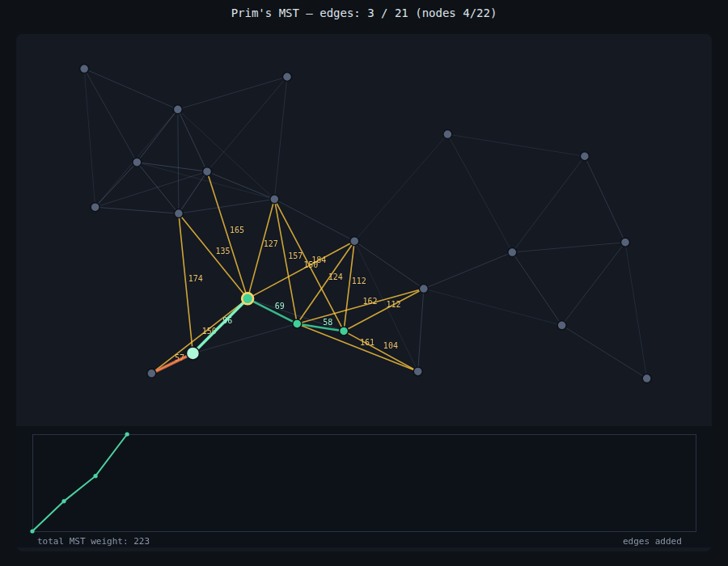
Task: Click the edge weight label 174
Action: click(196, 278)
